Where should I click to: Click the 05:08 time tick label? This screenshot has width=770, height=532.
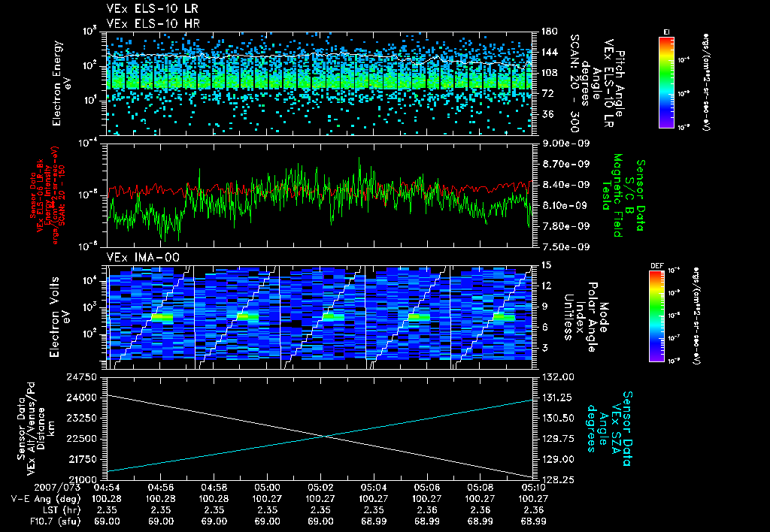pyautogui.click(x=480, y=488)
